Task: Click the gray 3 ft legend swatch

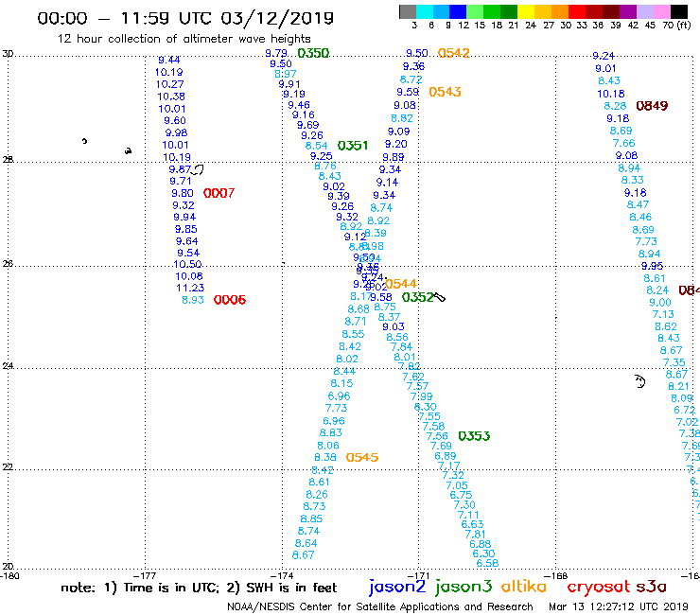Action: (408, 11)
